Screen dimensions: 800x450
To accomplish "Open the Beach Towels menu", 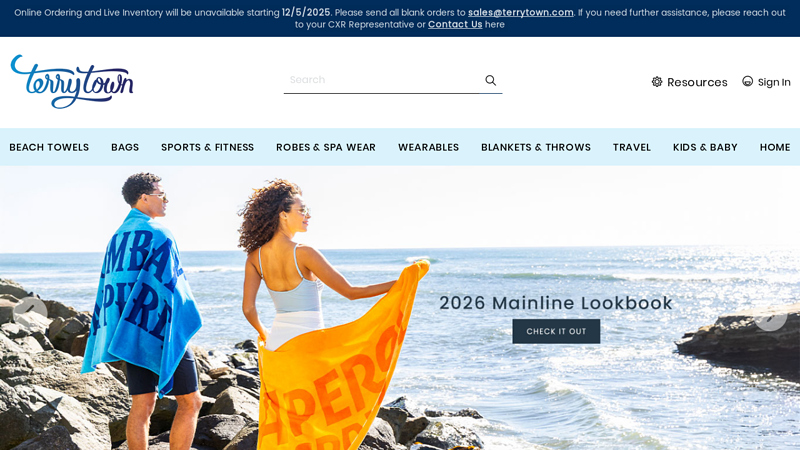I will click(x=49, y=147).
